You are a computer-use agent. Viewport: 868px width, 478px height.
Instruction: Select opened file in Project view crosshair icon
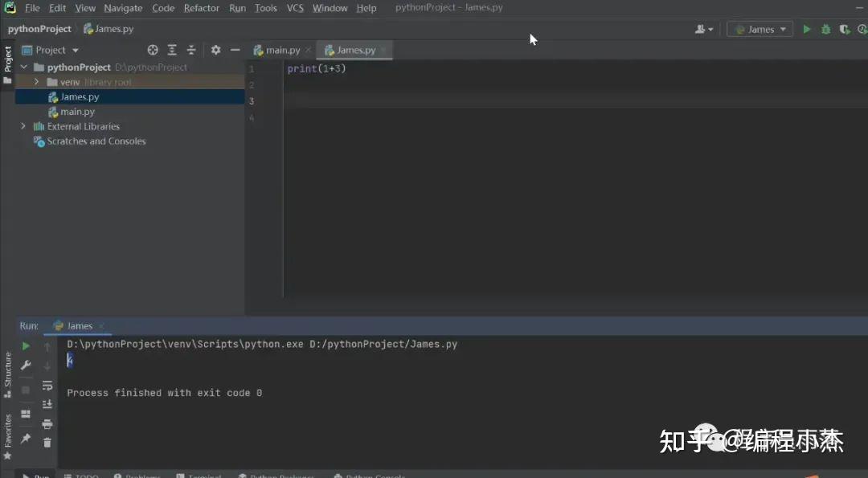click(x=152, y=50)
